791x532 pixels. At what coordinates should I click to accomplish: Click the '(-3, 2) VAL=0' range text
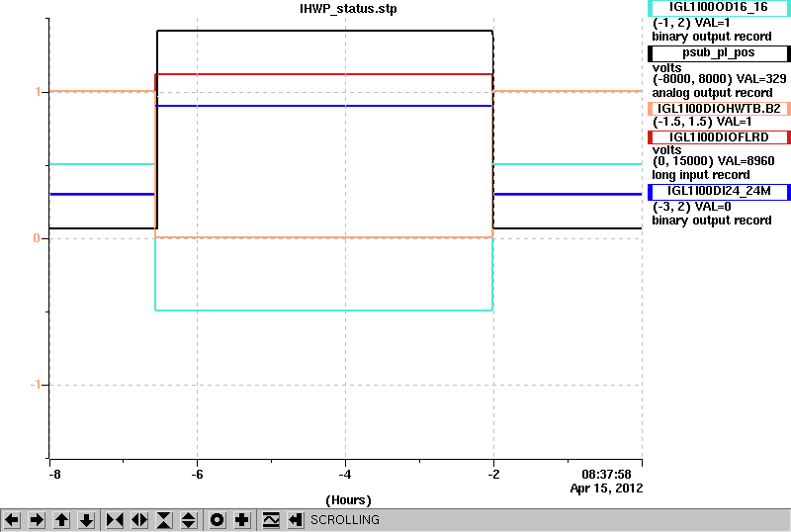(x=691, y=207)
